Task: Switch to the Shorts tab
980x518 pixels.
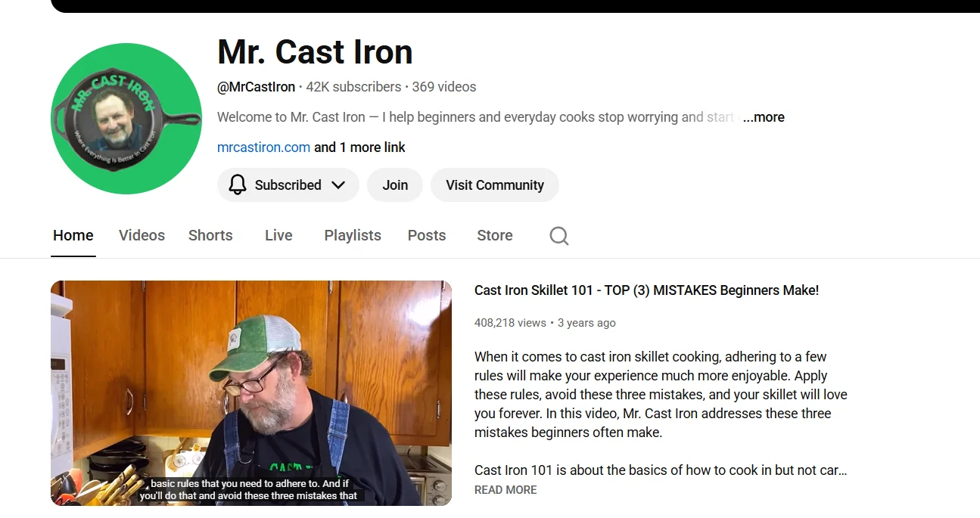Action: 210,235
